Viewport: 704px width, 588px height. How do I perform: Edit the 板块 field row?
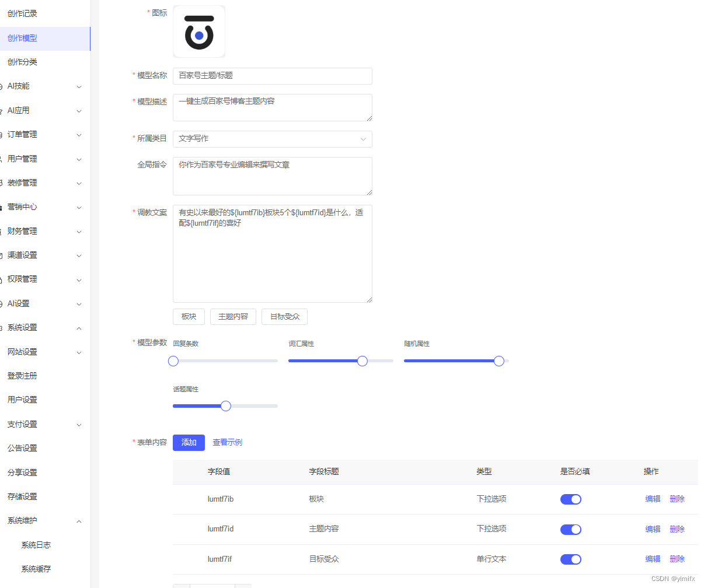pyautogui.click(x=653, y=499)
